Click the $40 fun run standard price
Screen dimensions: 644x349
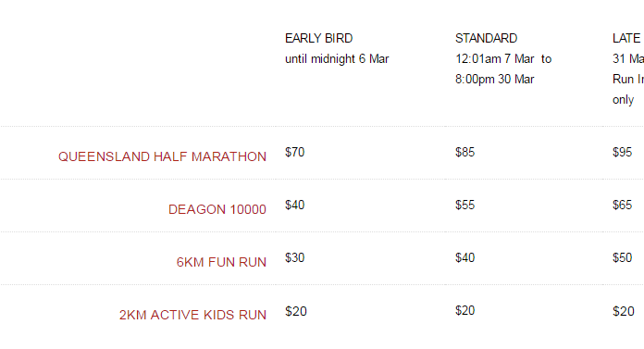(464, 257)
